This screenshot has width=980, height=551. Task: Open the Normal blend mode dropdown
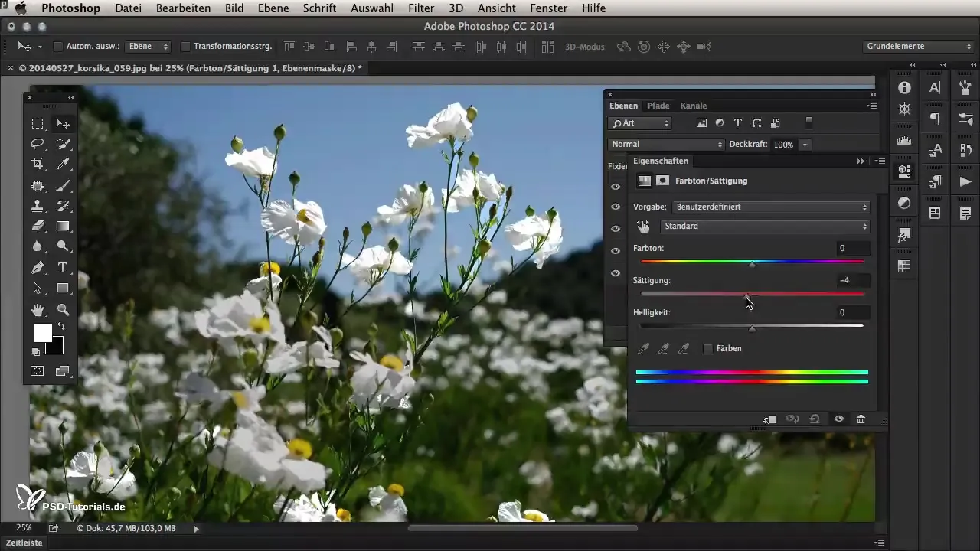(667, 144)
